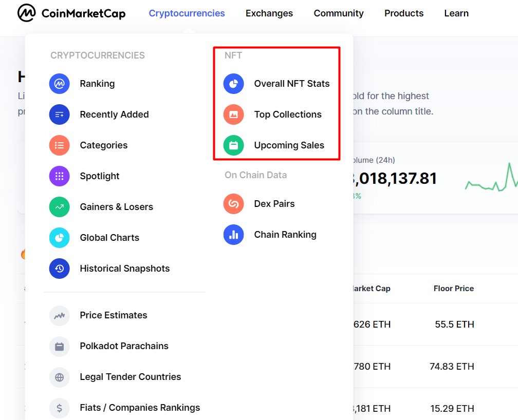
Task: Open Chain Ranking
Action: click(x=285, y=235)
